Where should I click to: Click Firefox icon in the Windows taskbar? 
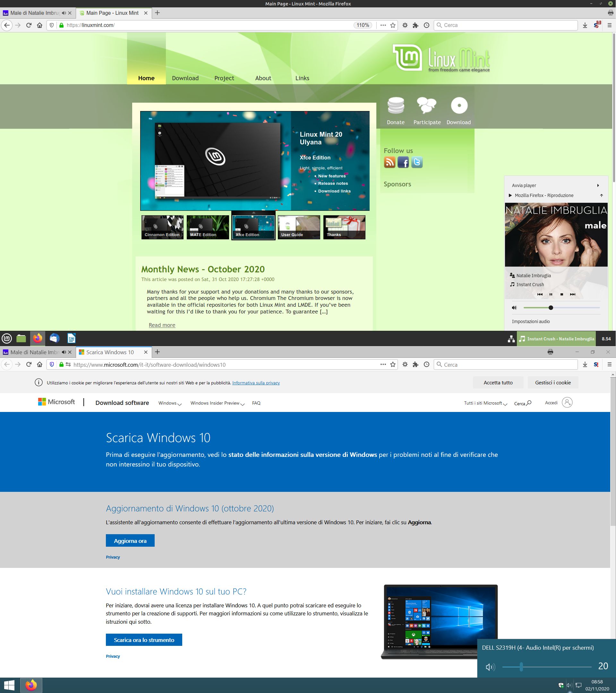pyautogui.click(x=31, y=685)
